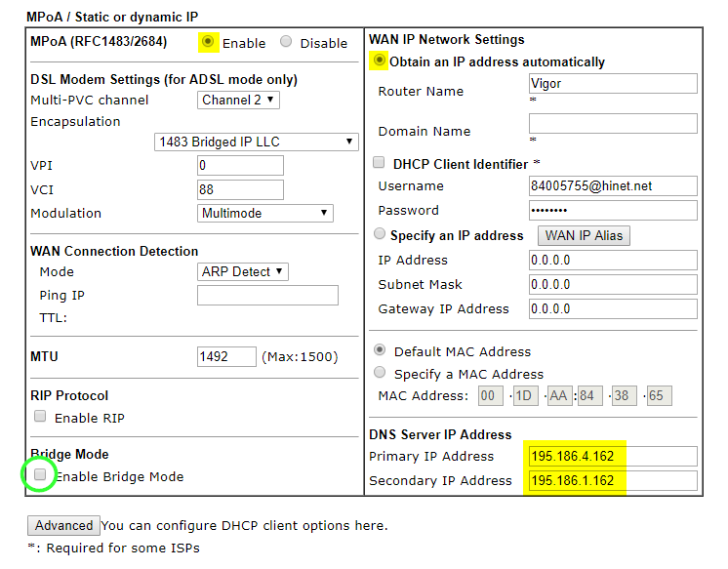Open the Modulation Multimode dropdown
Viewport: 728px width, 569px height.
point(264,213)
